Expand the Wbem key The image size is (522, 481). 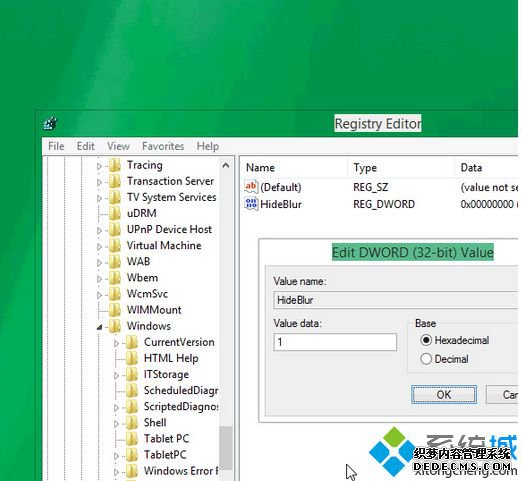point(99,279)
